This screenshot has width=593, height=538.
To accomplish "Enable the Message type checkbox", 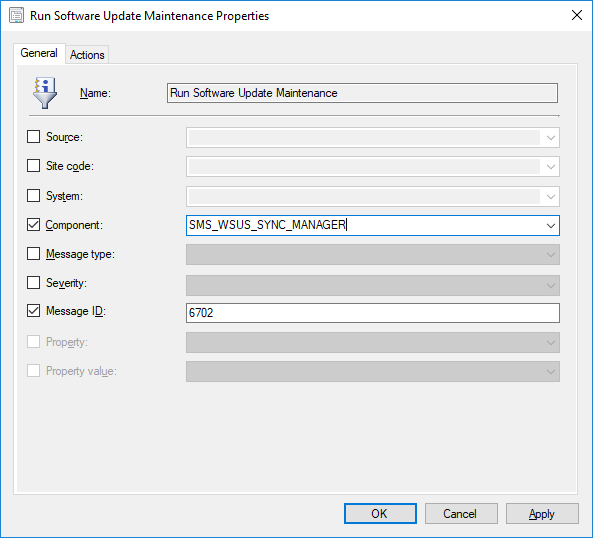I will pyautogui.click(x=33, y=254).
